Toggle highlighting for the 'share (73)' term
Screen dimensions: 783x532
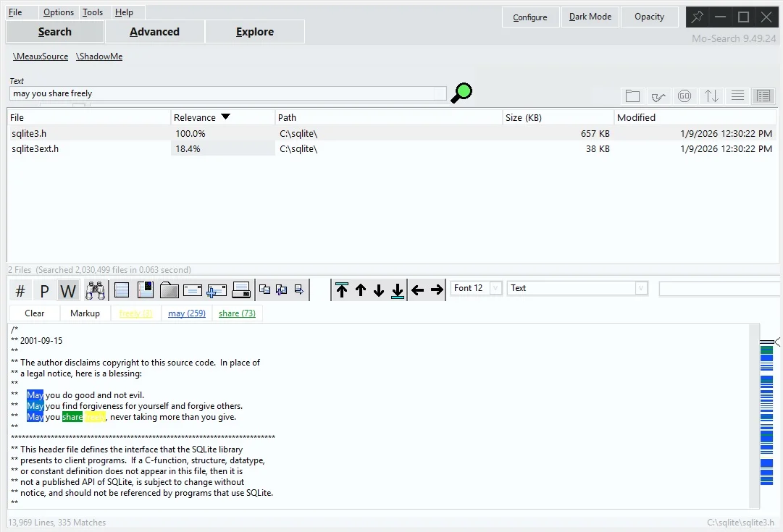coord(237,313)
